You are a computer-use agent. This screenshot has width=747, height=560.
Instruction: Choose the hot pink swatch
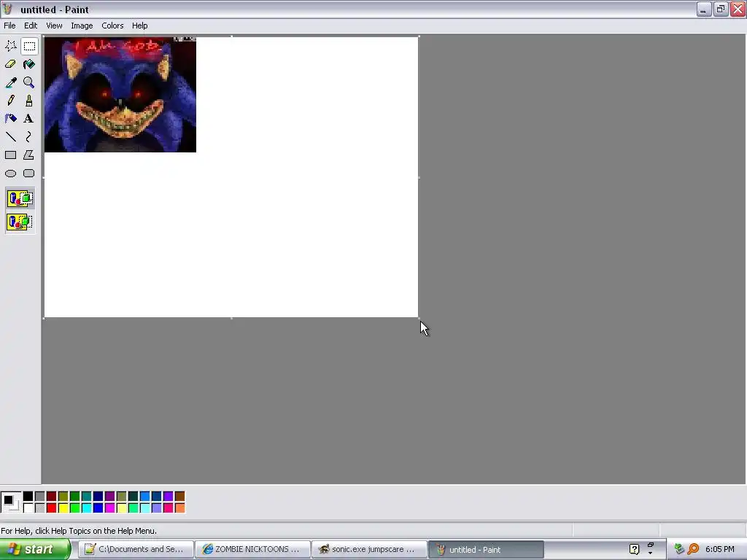click(x=169, y=508)
